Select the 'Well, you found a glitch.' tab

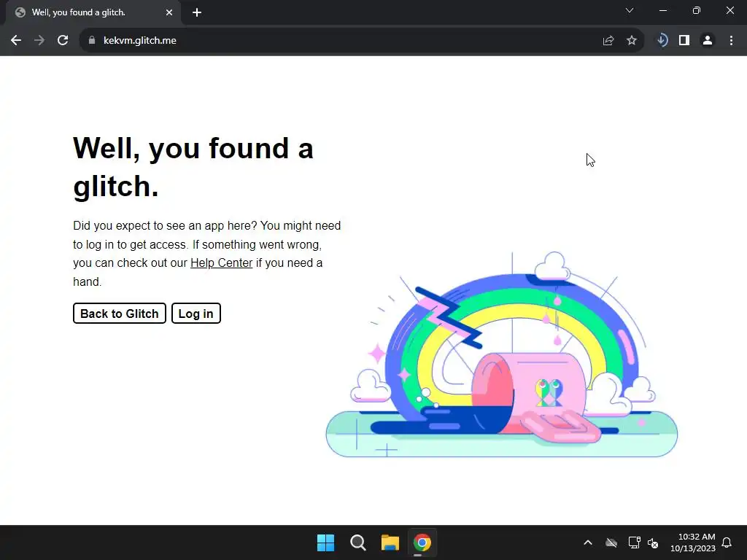coord(93,12)
